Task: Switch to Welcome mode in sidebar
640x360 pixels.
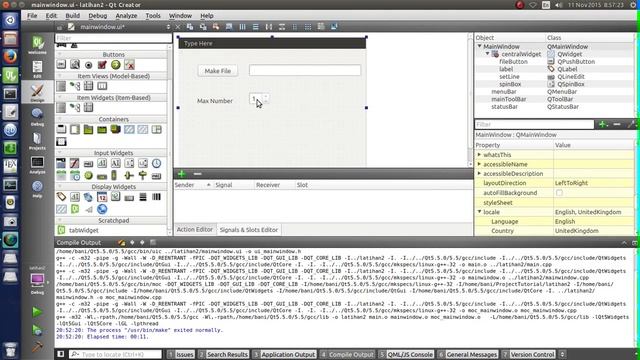Action: (38, 45)
